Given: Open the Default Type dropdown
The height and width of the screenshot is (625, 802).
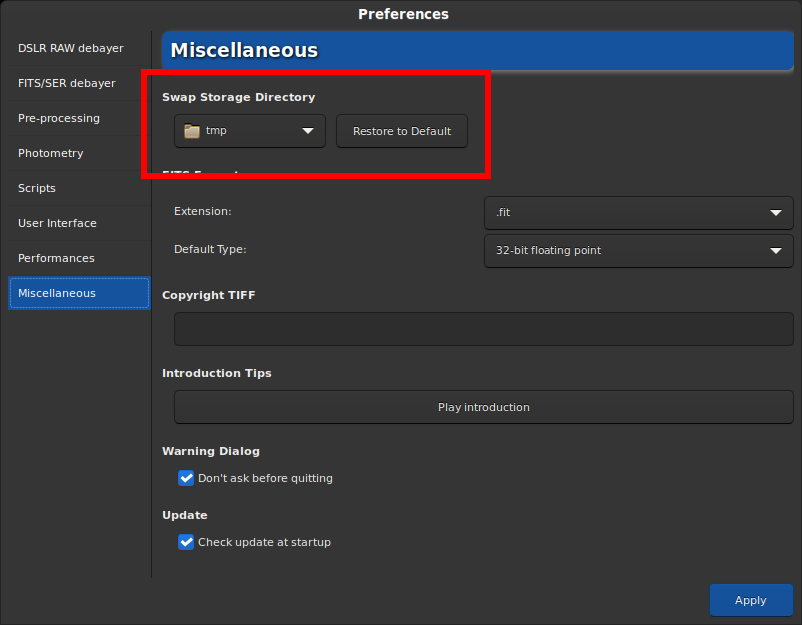Looking at the screenshot, I should (x=638, y=250).
